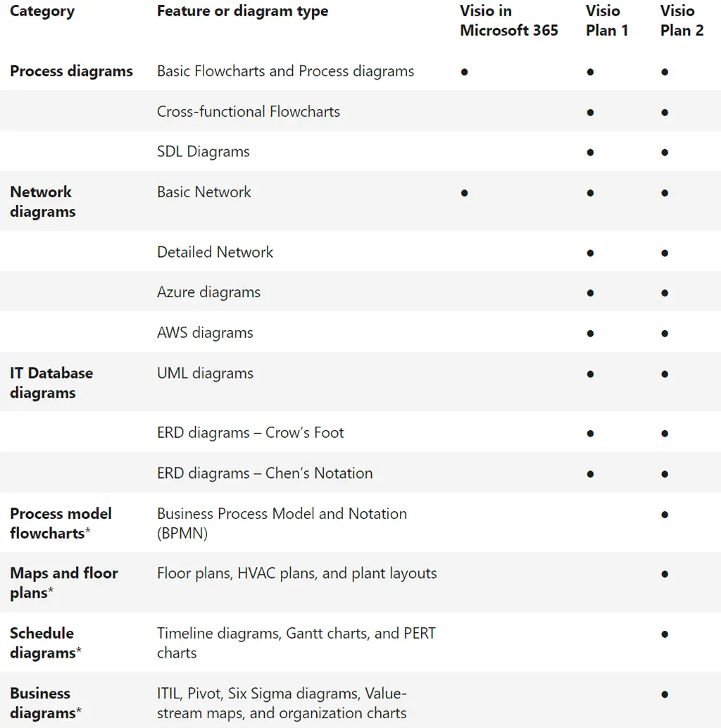Click the Category column header
Screen dimensions: 721x728
(x=42, y=11)
